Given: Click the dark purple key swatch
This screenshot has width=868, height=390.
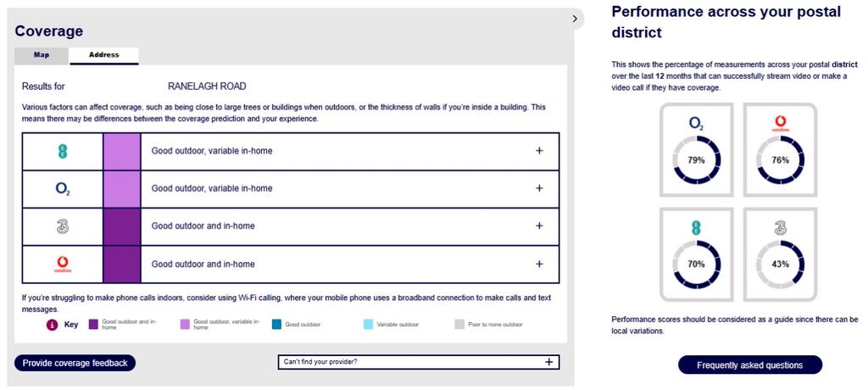Looking at the screenshot, I should pos(93,325).
